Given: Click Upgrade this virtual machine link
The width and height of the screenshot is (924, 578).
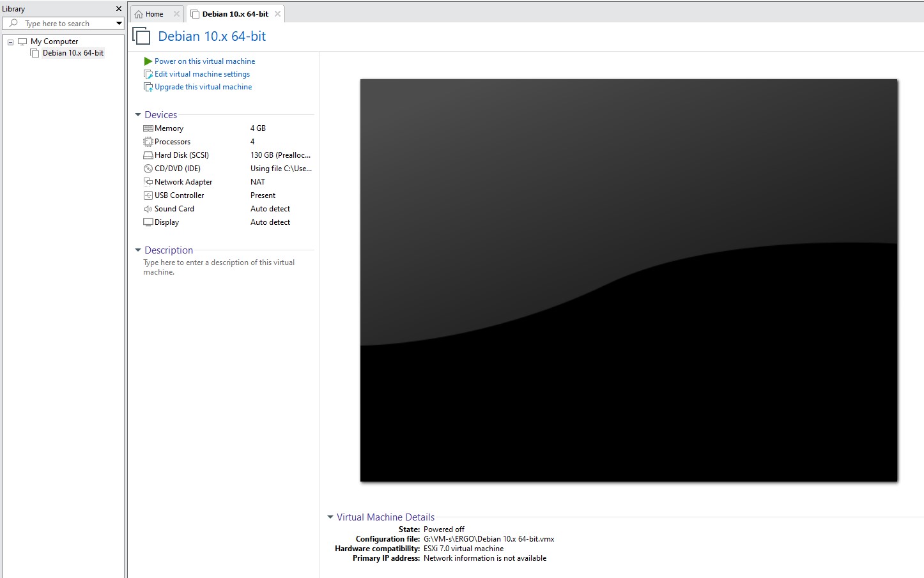Looking at the screenshot, I should pos(203,87).
